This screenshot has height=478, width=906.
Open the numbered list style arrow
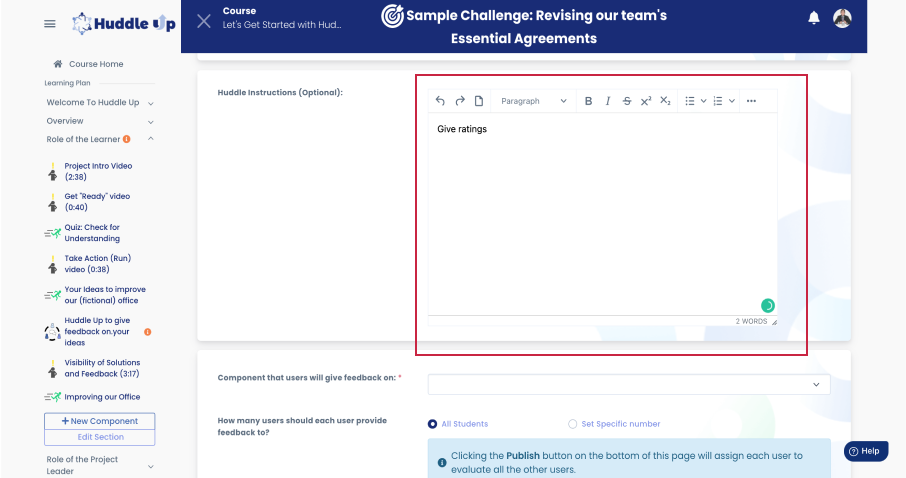[732, 101]
